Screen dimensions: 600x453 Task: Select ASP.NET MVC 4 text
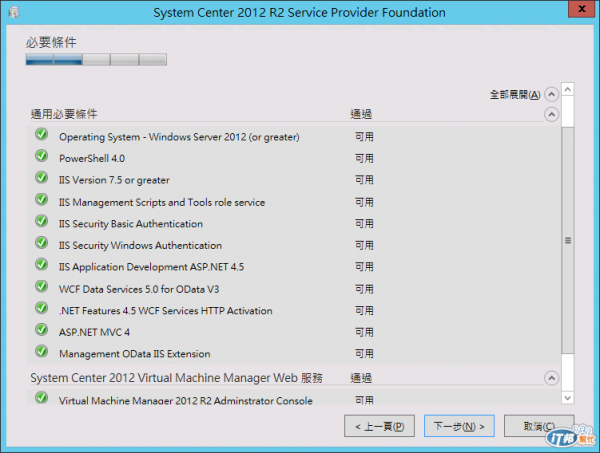(95, 332)
